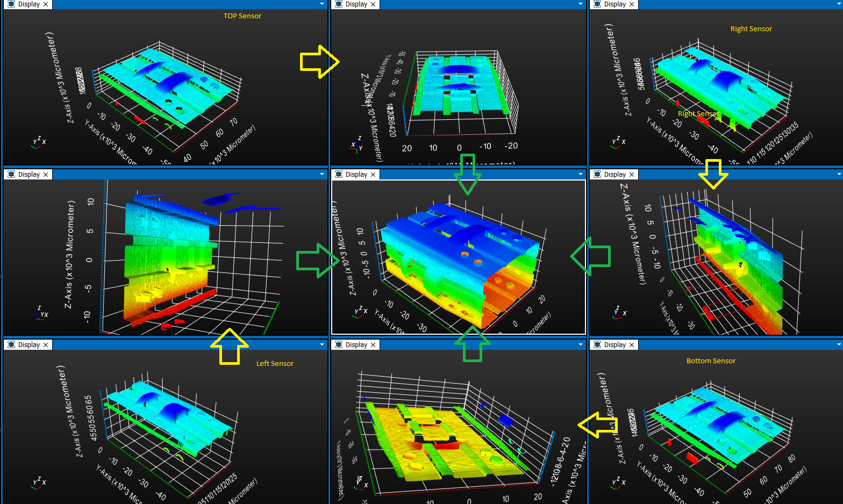843x504 pixels.
Task: Close the Display tab in the bottom-left panel
Action: [46, 345]
